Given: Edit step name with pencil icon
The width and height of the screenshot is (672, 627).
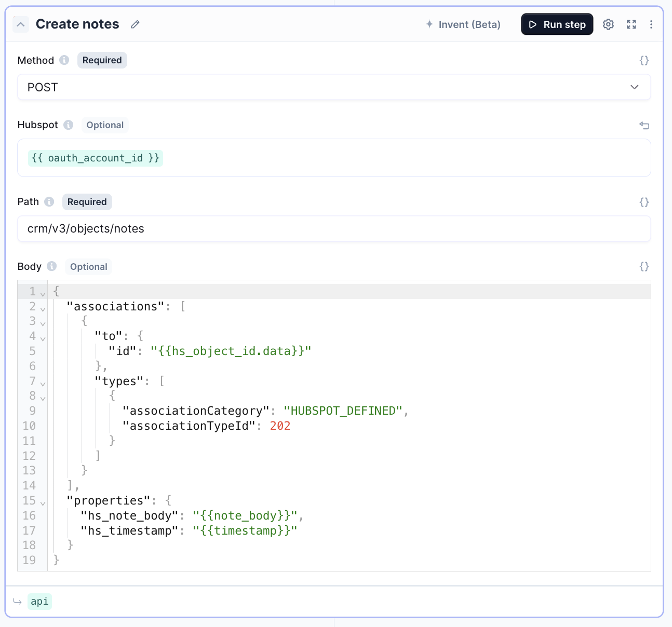Looking at the screenshot, I should tap(135, 24).
